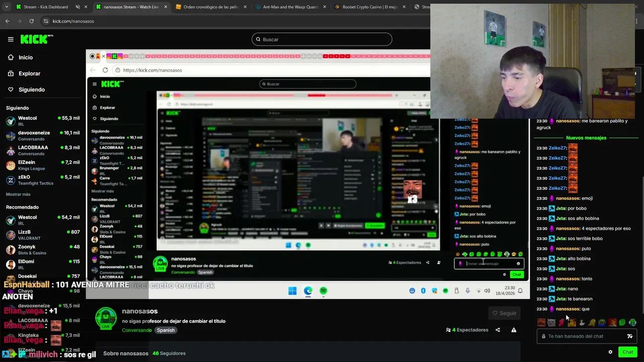Click the 46 Seguidores count
The height and width of the screenshot is (362, 644).
[x=169, y=353]
